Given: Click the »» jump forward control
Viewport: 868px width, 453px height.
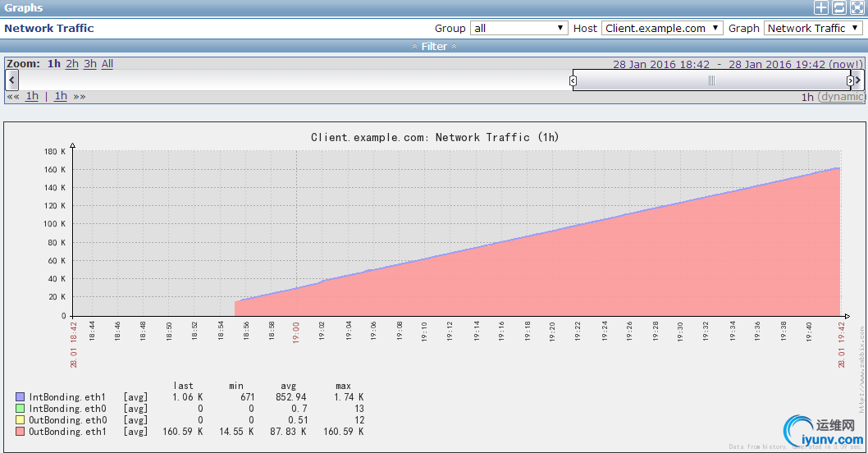Looking at the screenshot, I should click(x=80, y=96).
